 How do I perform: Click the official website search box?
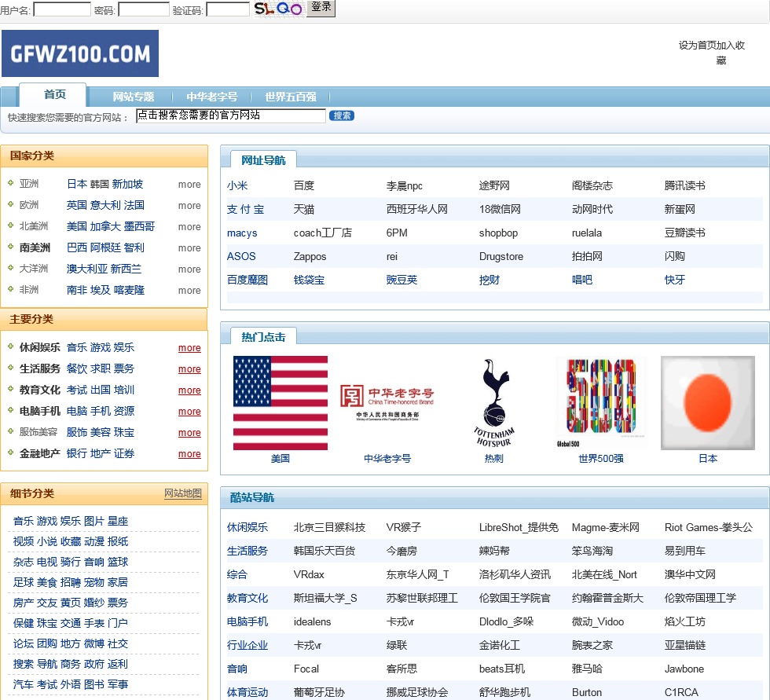(x=231, y=115)
